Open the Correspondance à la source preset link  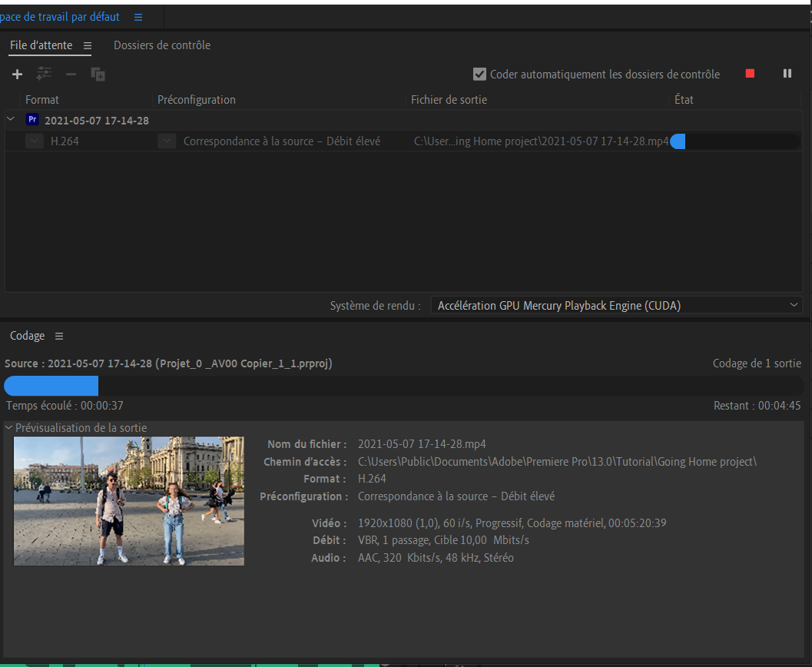tap(282, 141)
